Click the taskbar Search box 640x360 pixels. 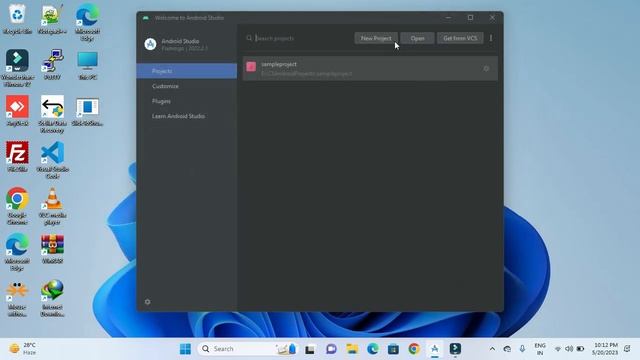click(247, 349)
